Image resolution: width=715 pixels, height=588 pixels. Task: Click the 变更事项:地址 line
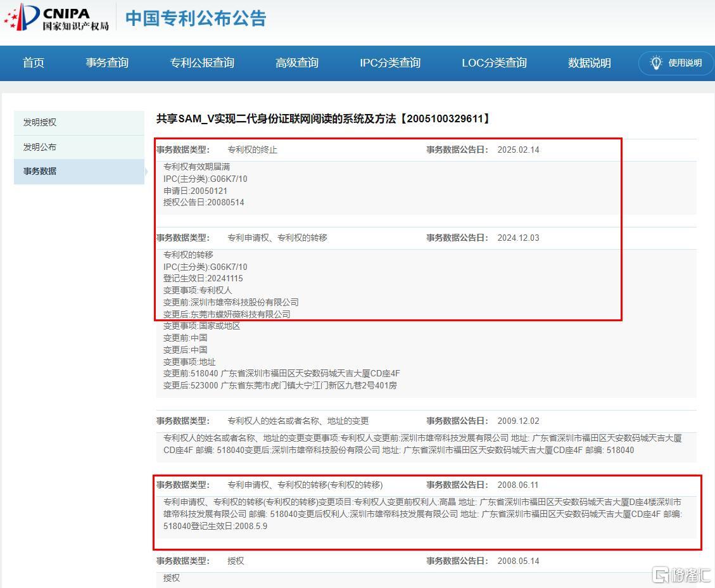(189, 362)
